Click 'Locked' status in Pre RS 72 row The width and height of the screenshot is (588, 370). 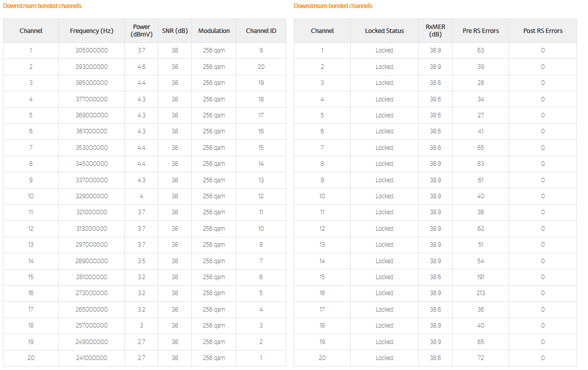384,358
